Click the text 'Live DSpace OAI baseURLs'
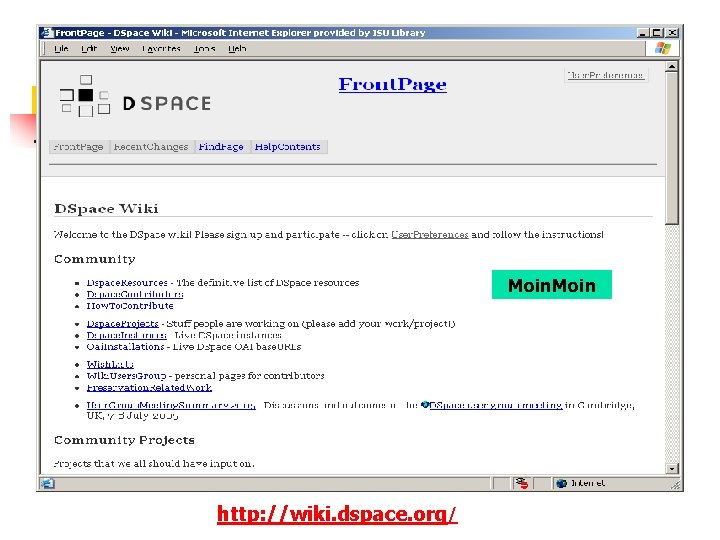Viewport: 720px width, 540px height. coord(237,347)
